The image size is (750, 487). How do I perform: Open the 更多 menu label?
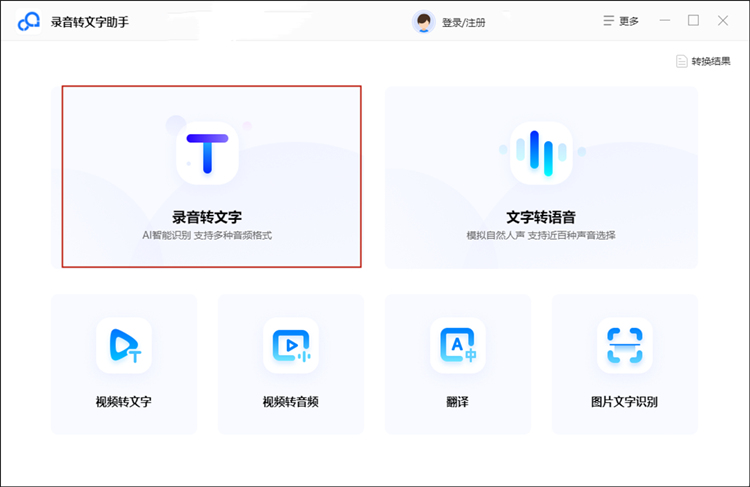point(629,21)
